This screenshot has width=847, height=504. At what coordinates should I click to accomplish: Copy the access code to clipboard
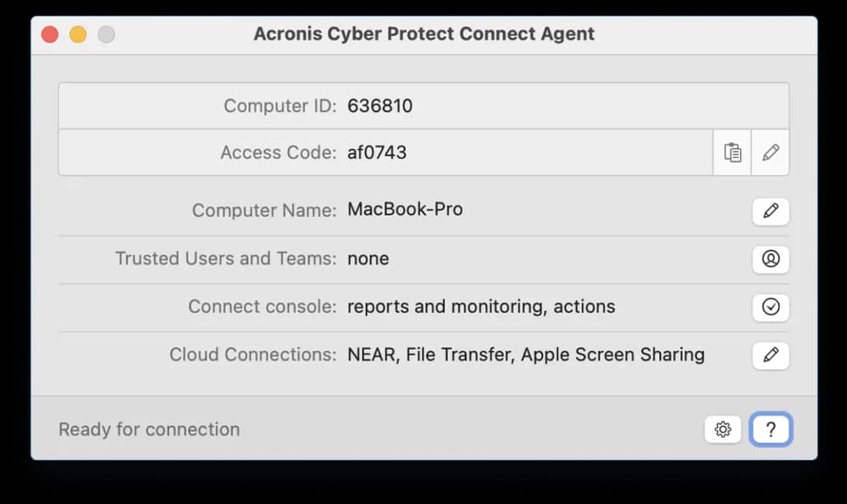732,152
